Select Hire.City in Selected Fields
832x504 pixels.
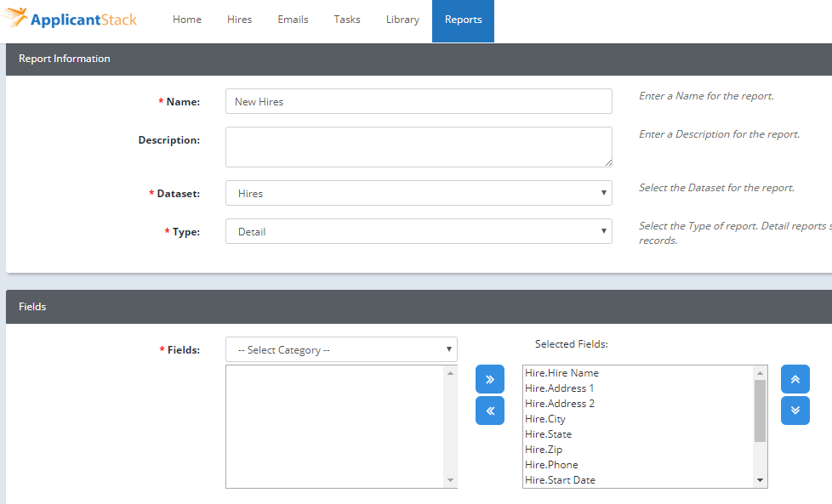638,419
